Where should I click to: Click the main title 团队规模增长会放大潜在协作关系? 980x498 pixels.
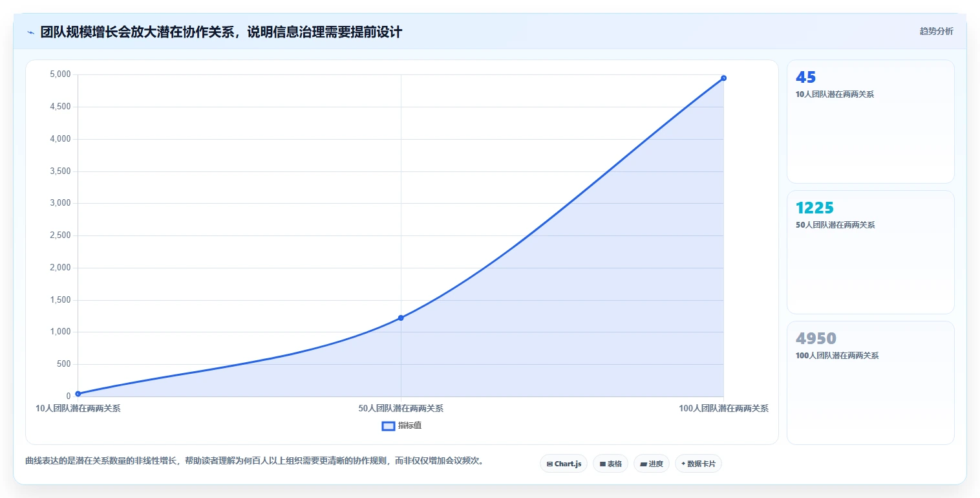click(221, 32)
